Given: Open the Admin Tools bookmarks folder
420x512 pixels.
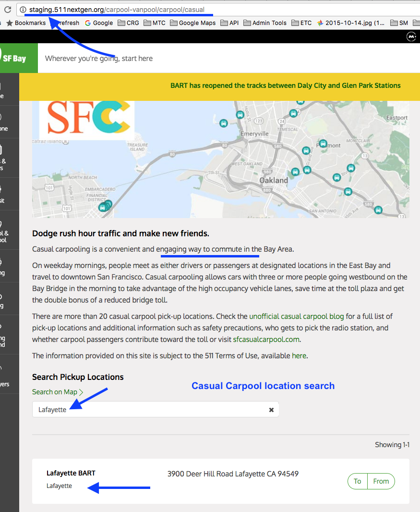Looking at the screenshot, I should click(x=265, y=23).
